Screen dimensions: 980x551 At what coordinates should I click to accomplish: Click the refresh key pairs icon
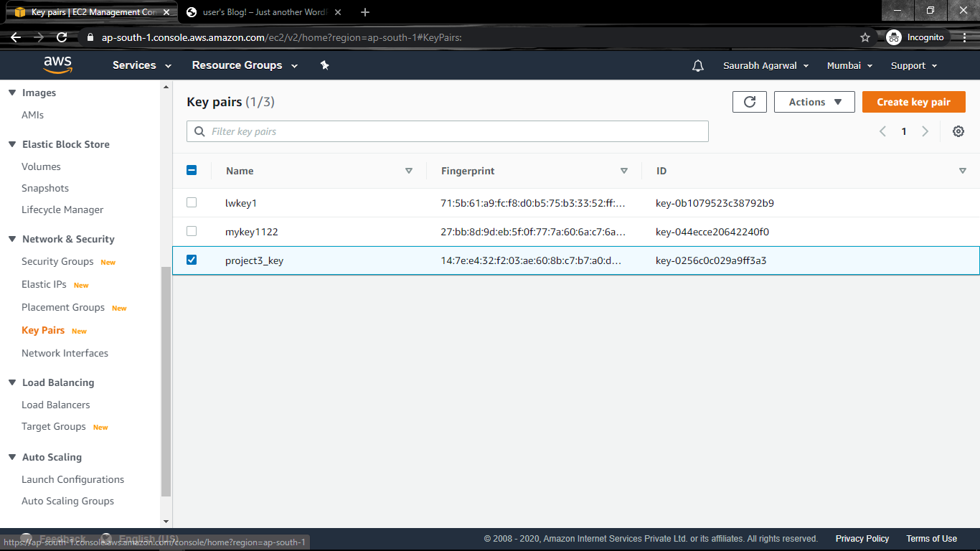coord(749,101)
